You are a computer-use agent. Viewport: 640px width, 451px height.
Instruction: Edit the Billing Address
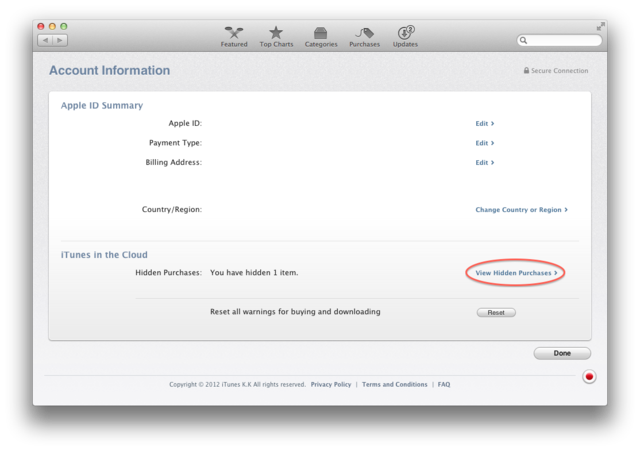coord(484,162)
